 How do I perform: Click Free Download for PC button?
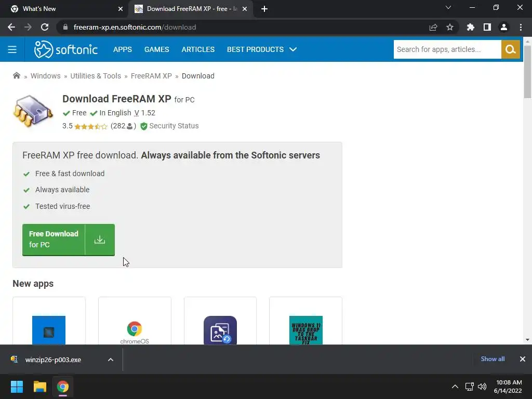(x=69, y=240)
